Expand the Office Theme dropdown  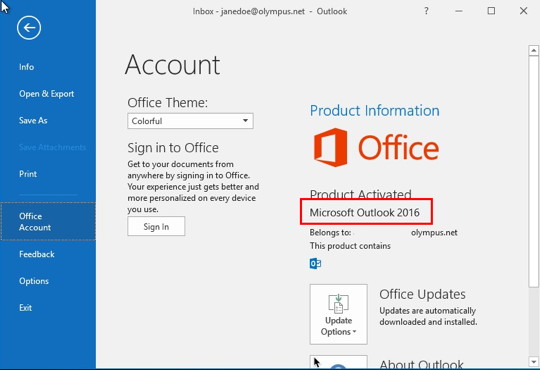[190, 121]
